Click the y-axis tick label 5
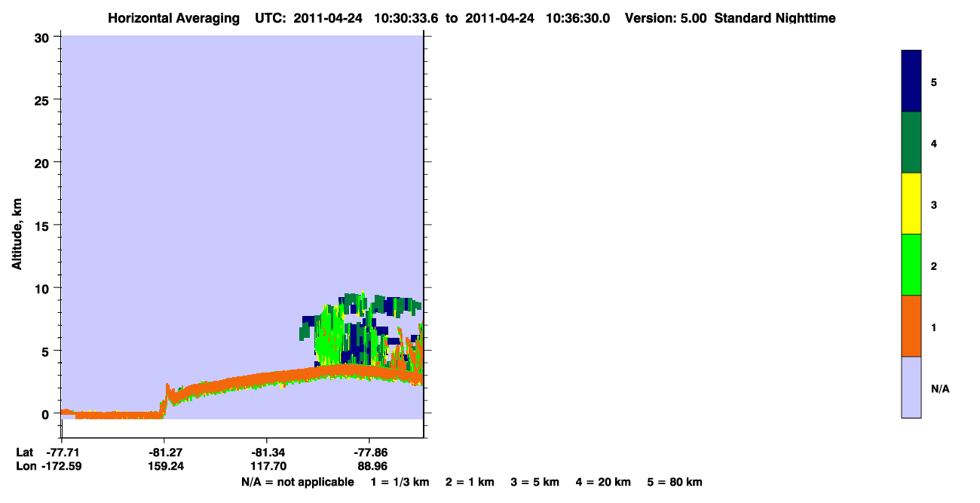The image size is (980, 503). [47, 351]
